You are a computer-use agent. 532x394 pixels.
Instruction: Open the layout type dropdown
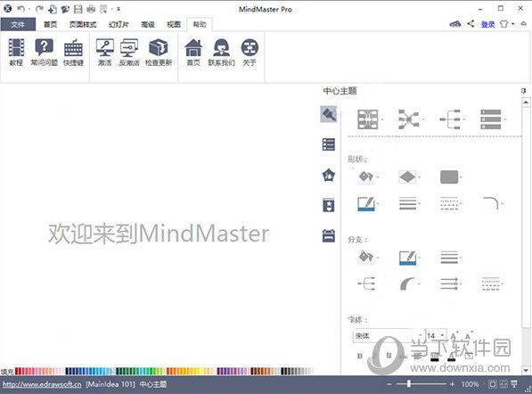coord(370,119)
